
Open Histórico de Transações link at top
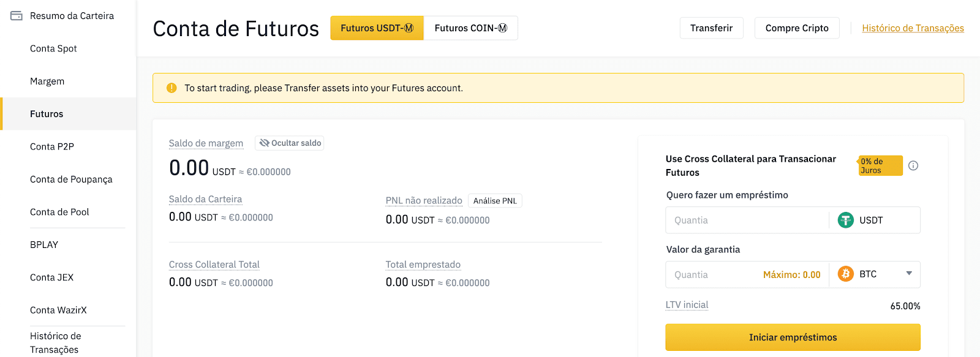(913, 28)
